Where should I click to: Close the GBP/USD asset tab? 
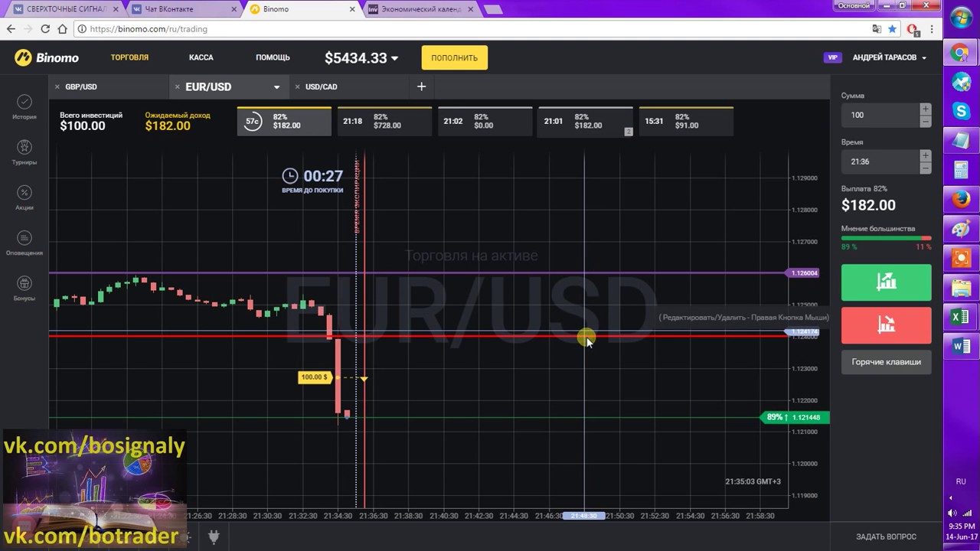pos(57,87)
